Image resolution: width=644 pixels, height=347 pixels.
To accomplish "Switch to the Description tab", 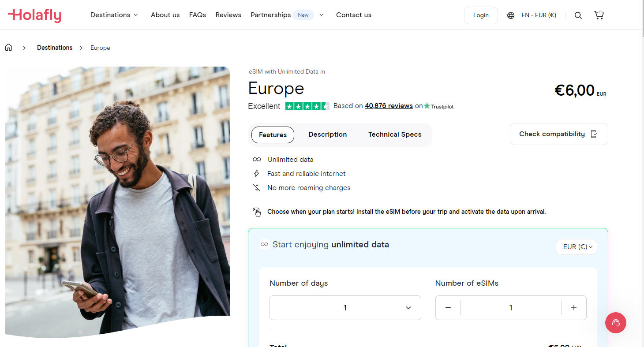I will [x=327, y=134].
